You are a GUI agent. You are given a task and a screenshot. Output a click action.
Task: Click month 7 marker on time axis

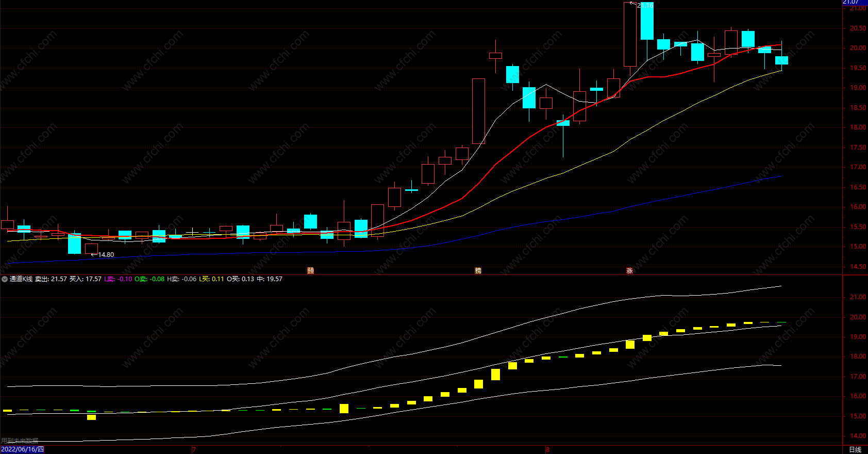click(x=194, y=450)
